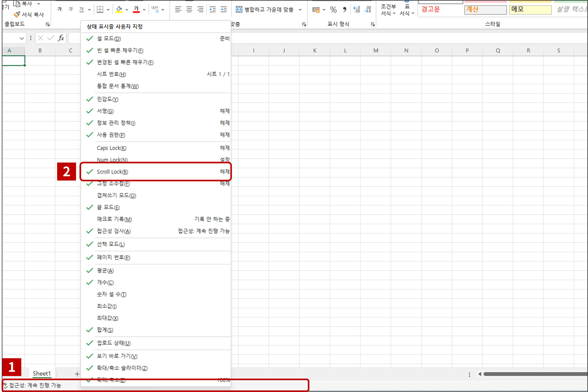
Task: Click the insert function fx icon
Action: 61,38
